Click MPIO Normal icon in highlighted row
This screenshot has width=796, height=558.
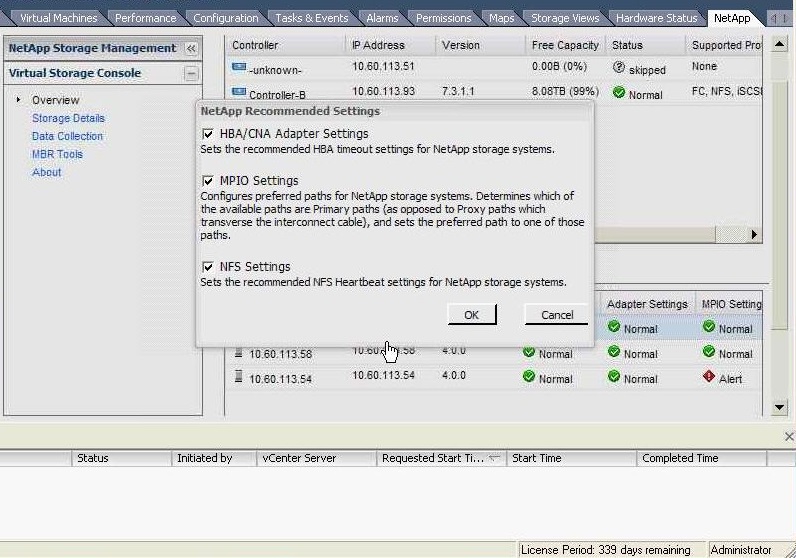[709, 326]
